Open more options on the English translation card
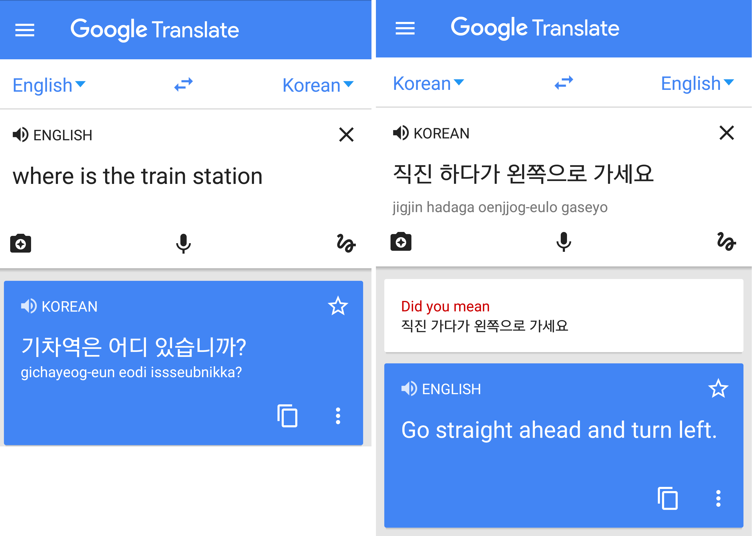The image size is (756, 536). click(718, 498)
